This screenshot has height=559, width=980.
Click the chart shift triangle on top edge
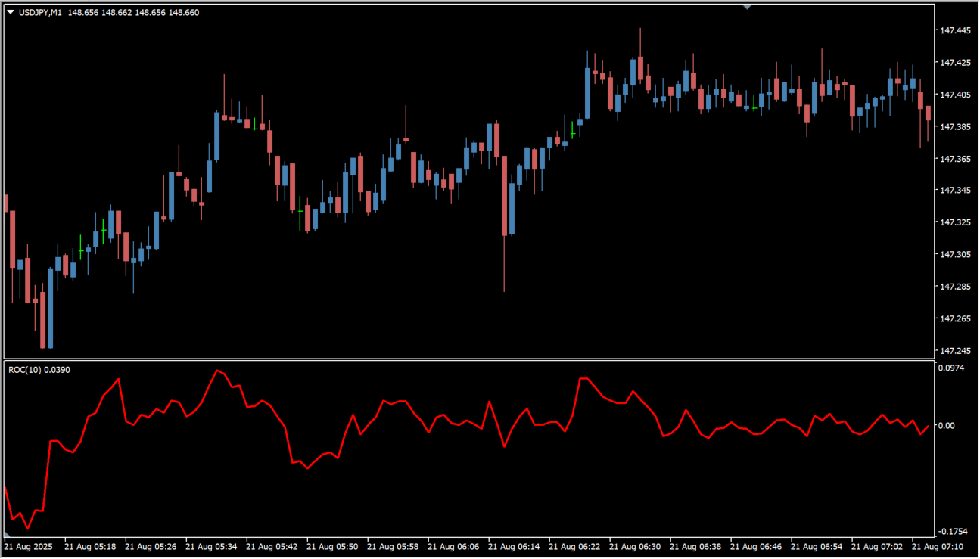point(747,7)
